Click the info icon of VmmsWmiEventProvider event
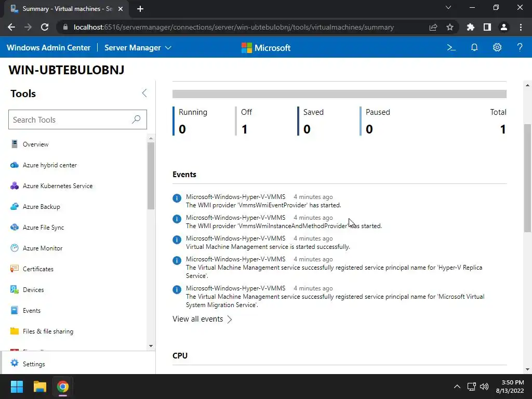Image resolution: width=532 pixels, height=399 pixels. coord(177,198)
